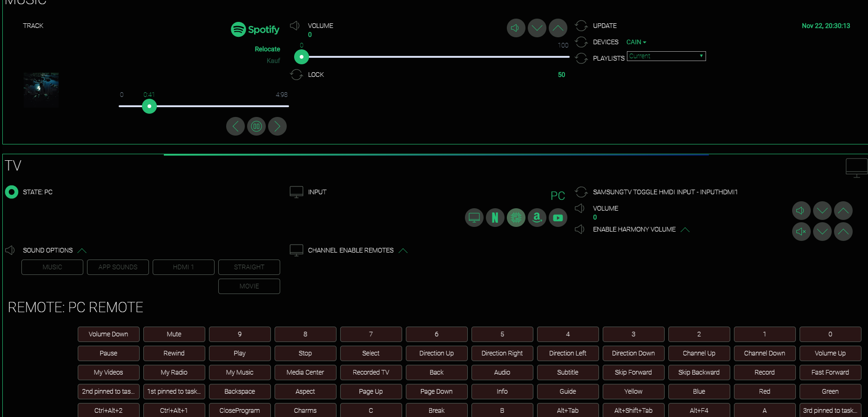Open the CAIN devices dropdown
This screenshot has height=417, width=868.
(x=636, y=42)
